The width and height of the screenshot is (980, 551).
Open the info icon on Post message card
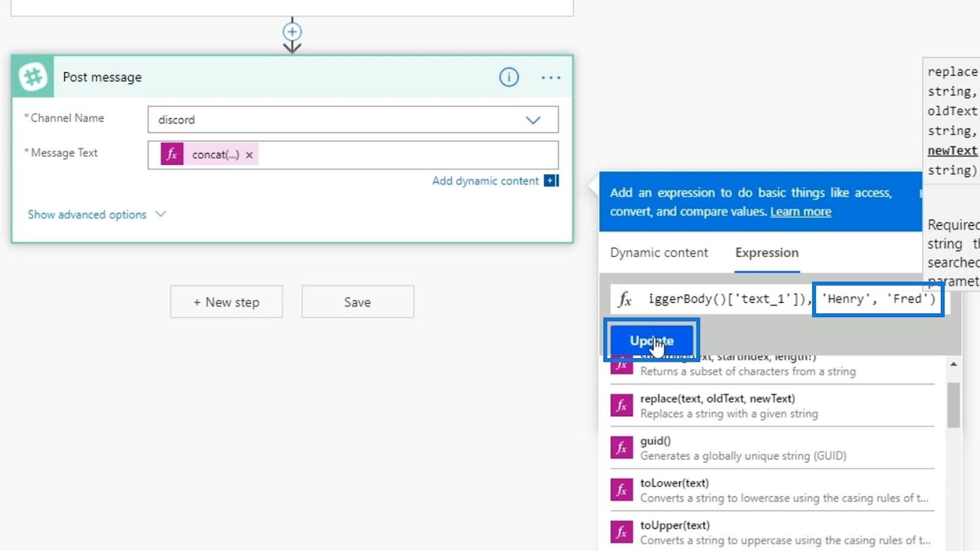(509, 77)
